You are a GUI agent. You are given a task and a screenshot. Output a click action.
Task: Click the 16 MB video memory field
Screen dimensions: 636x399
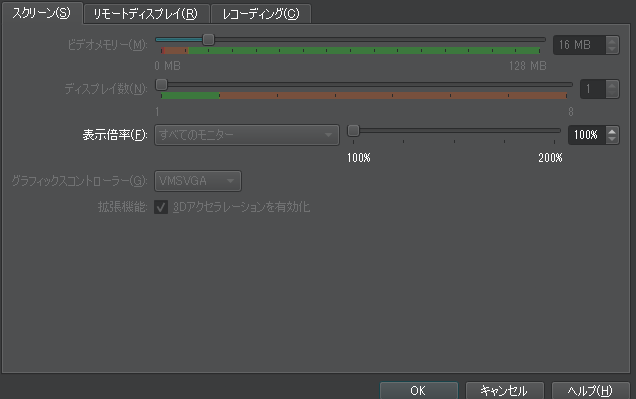[x=580, y=45]
